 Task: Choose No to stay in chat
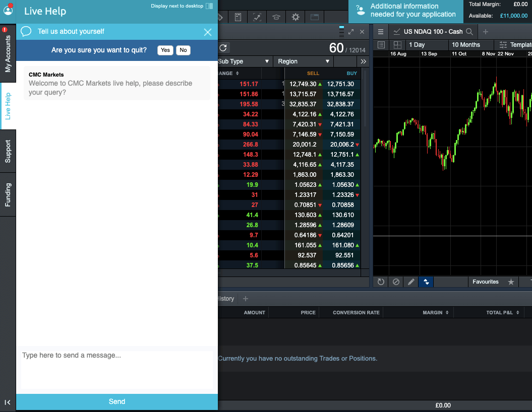coord(183,50)
